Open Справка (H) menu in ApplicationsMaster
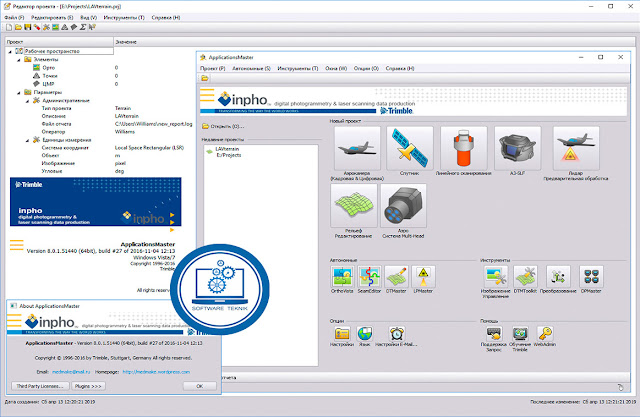This screenshot has width=640, height=417. (400, 69)
